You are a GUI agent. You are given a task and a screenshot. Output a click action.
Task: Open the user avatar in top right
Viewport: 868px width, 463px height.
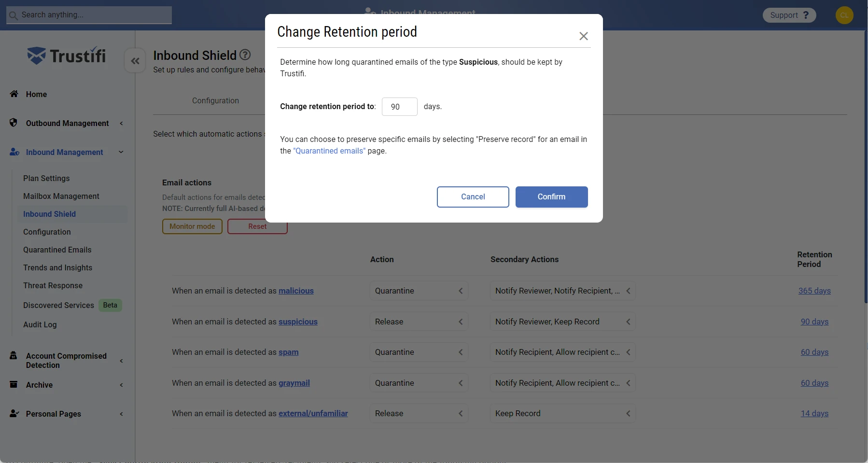click(844, 15)
